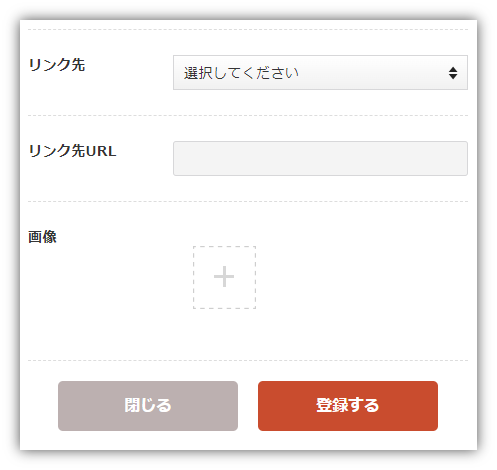Click inside the empty URL input box
Image resolution: width=497 pixels, height=470 pixels.
point(320,158)
